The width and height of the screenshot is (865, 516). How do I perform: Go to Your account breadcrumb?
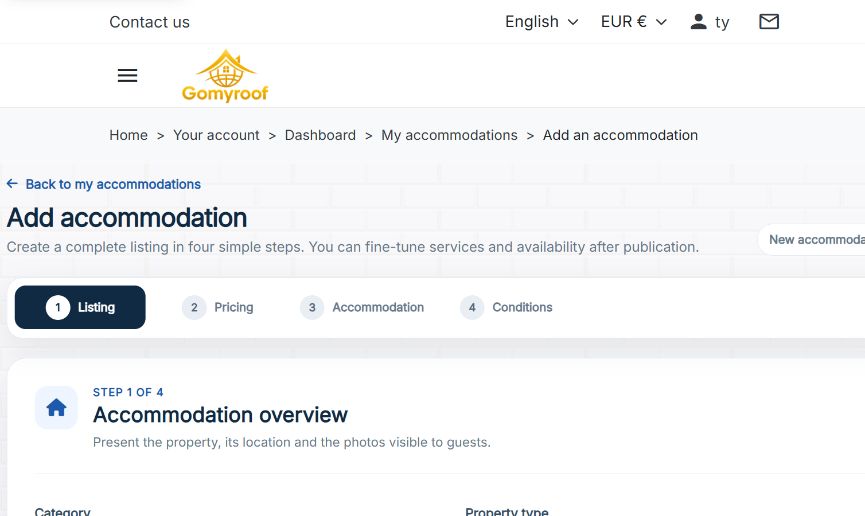tap(216, 135)
